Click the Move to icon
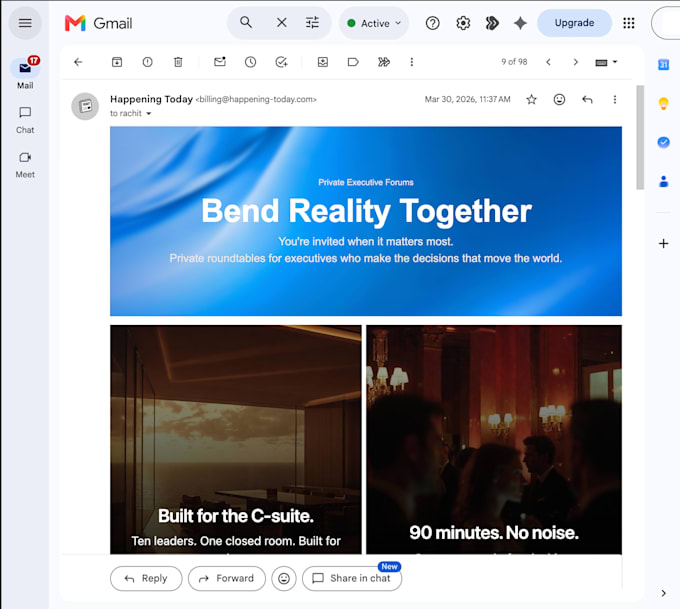The height and width of the screenshot is (609, 680). tap(323, 62)
